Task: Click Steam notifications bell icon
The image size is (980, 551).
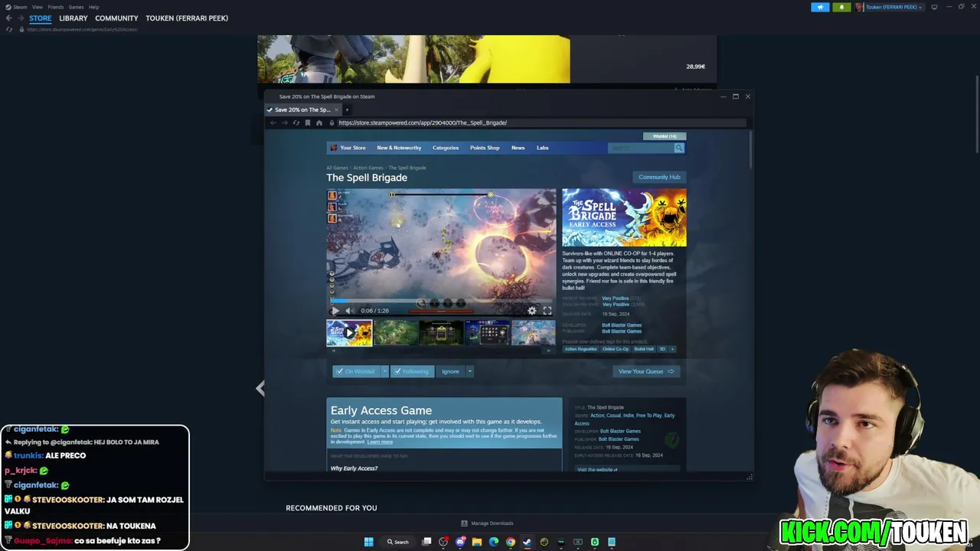Action: coord(841,7)
